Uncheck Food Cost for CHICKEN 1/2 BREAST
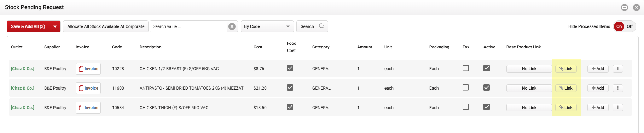The width and height of the screenshot is (644, 133). point(290,68)
